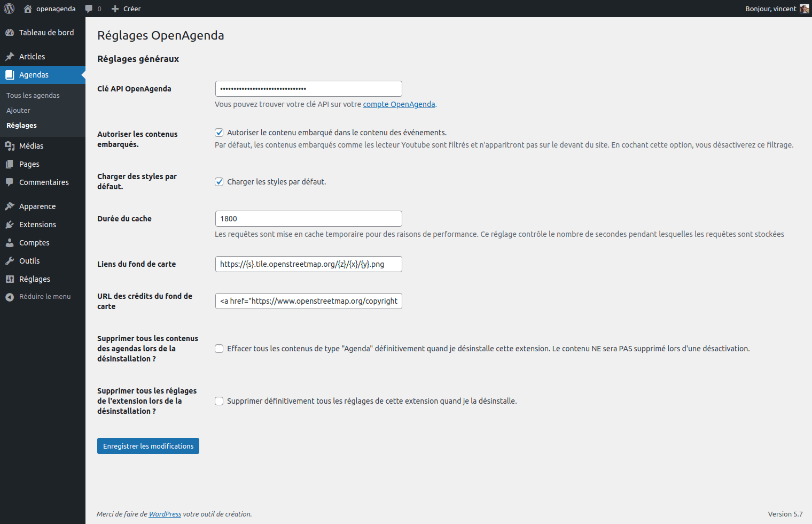Viewport: 812px width, 524px height.
Task: Follow the compte OpenAgenda link
Action: coord(399,104)
